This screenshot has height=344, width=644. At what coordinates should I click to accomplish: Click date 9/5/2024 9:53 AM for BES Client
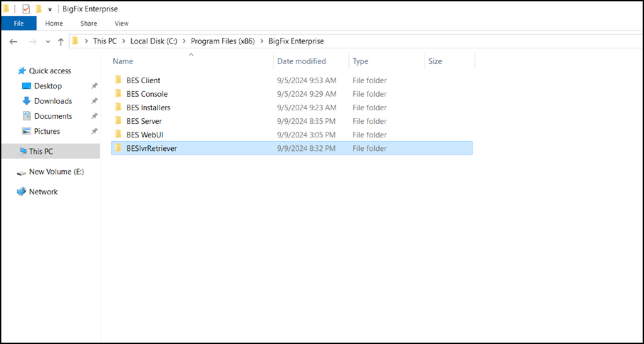(x=307, y=80)
